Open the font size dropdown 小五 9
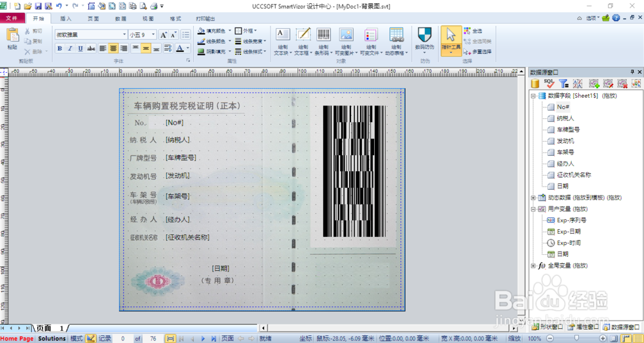Viewport: 644px width, 343px height. pos(154,35)
